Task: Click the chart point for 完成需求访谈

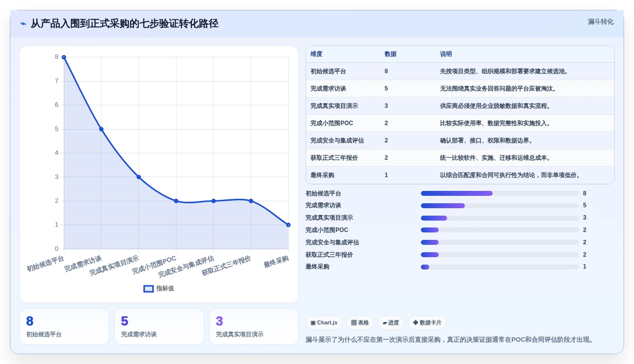Action: (101, 129)
